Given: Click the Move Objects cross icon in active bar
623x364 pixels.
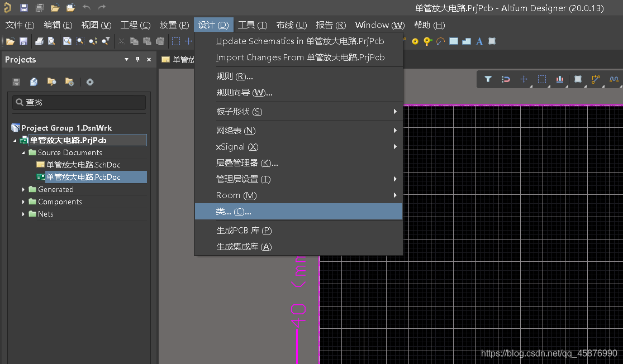Looking at the screenshot, I should coord(524,79).
